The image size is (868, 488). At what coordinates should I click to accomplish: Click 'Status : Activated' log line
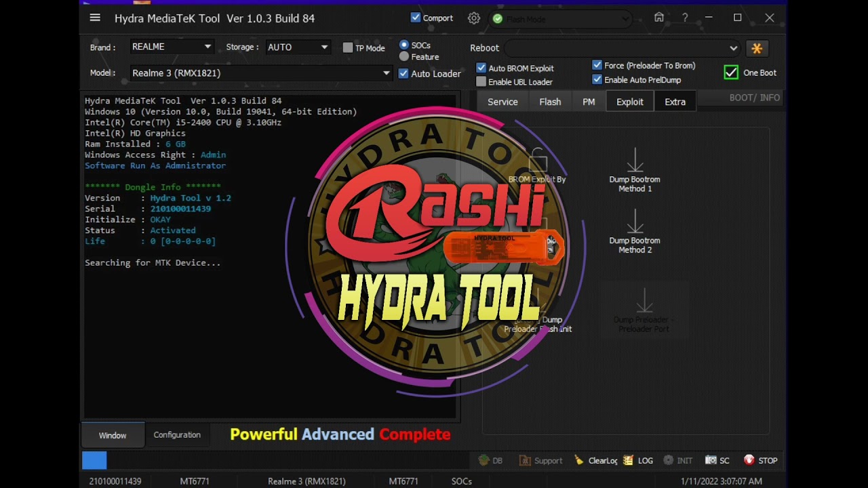[140, 230]
